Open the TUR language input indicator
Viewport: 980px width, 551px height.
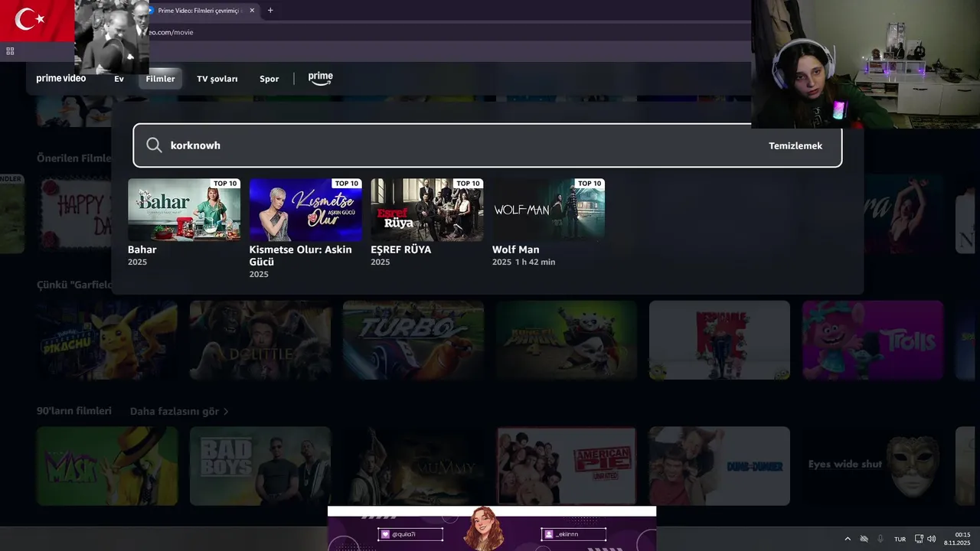pos(900,540)
